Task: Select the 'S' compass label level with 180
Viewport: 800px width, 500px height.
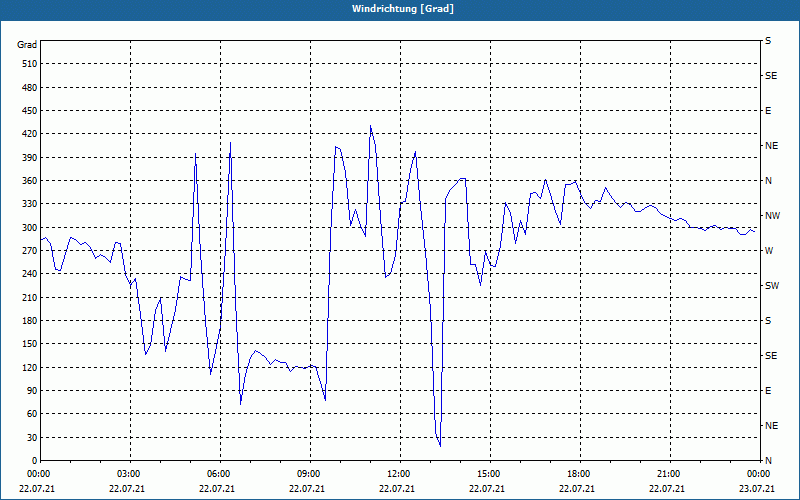Action: 768,321
